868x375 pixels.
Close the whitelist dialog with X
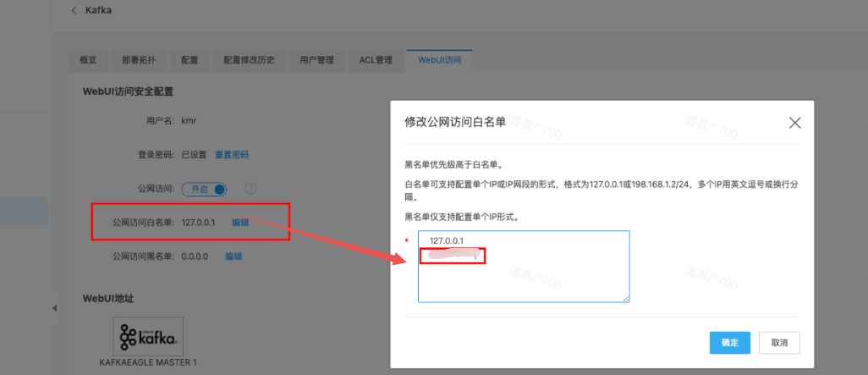(x=794, y=123)
